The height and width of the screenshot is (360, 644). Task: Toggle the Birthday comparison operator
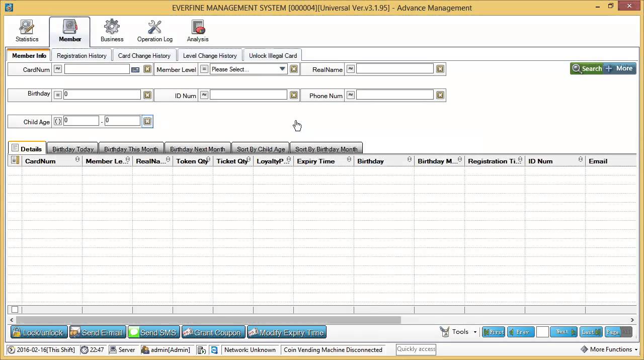tap(58, 95)
